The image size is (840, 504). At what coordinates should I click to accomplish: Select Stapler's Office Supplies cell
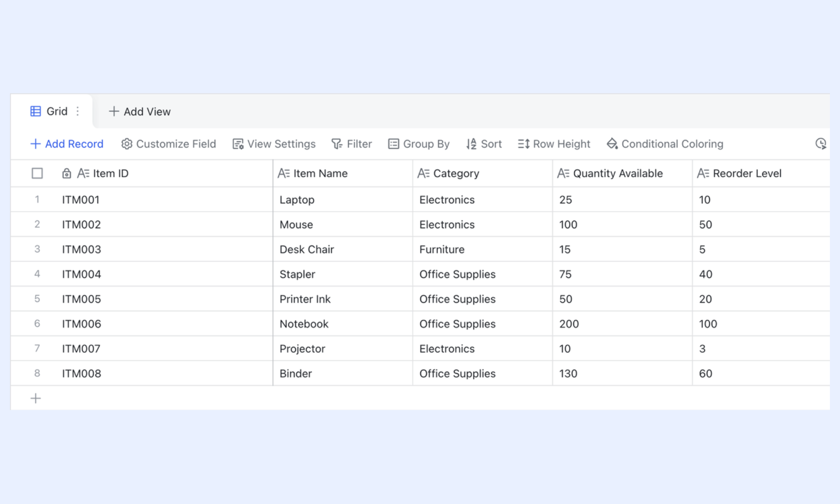coord(483,274)
